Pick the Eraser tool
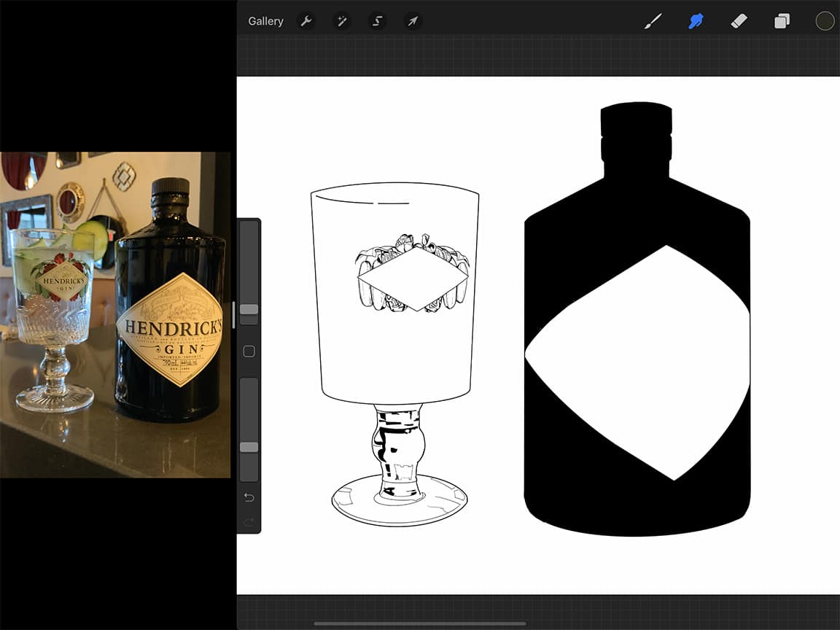Viewport: 840px width, 630px height. coord(739,21)
